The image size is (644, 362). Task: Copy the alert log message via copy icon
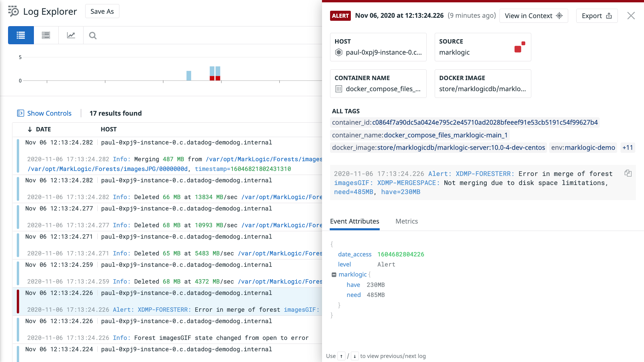coord(628,173)
